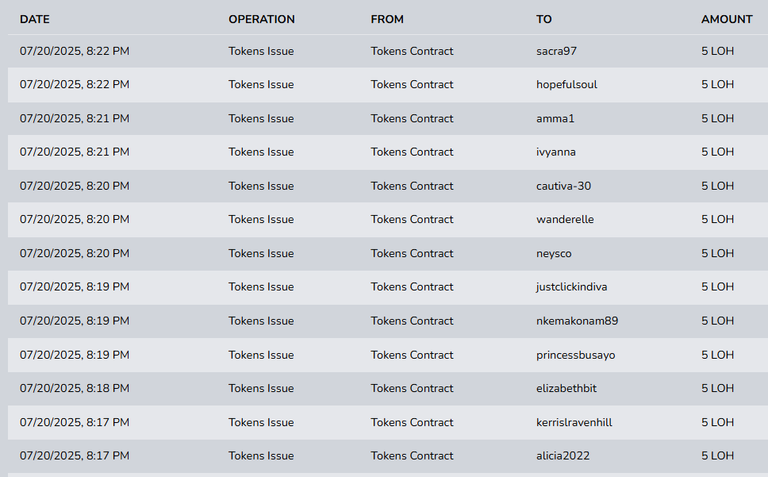Select the amma1 username

[x=555, y=119]
